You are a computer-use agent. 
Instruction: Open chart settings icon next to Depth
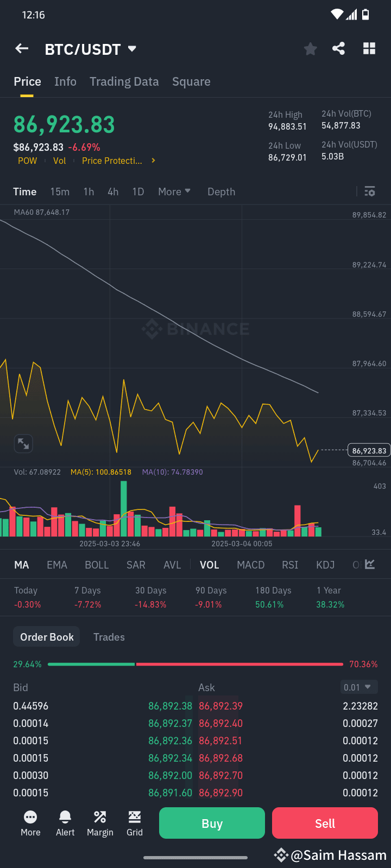(x=369, y=192)
